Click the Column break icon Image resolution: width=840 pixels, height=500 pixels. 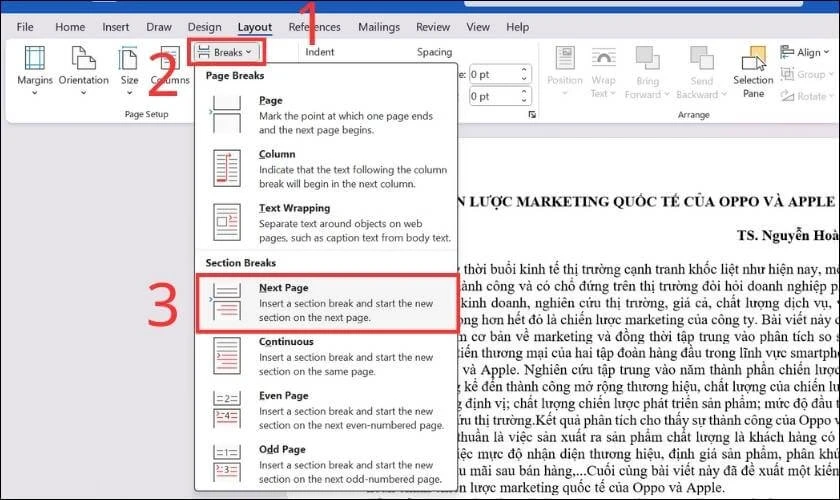227,168
